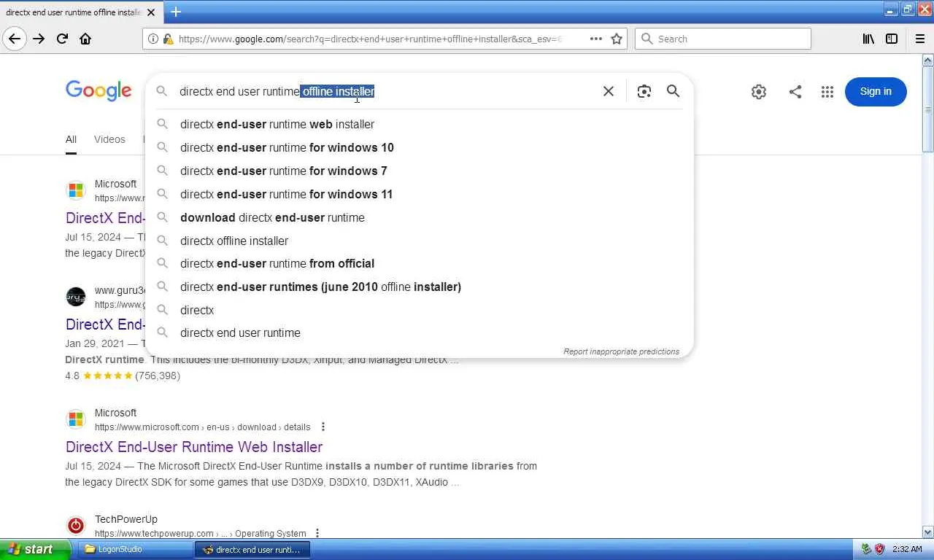Image resolution: width=934 pixels, height=560 pixels.
Task: Show the Firefox sidebar
Action: (892, 39)
